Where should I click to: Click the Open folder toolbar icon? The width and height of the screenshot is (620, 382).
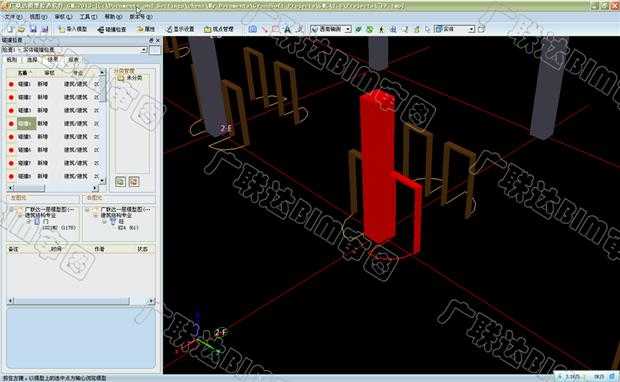(x=21, y=29)
